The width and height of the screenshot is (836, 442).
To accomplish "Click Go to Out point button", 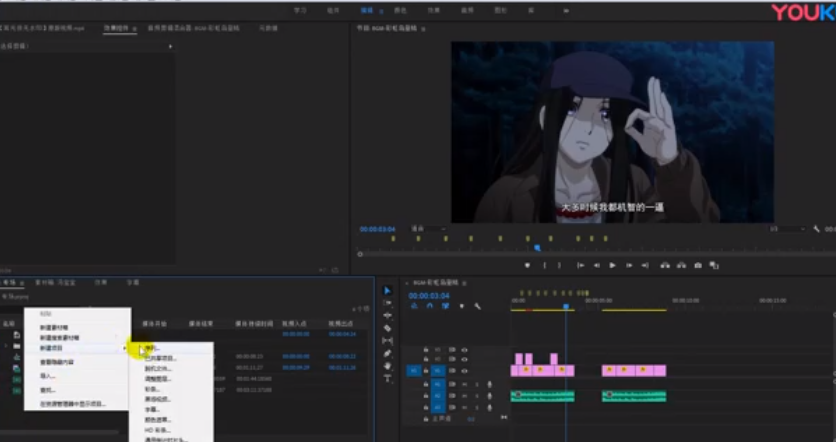I will (645, 266).
